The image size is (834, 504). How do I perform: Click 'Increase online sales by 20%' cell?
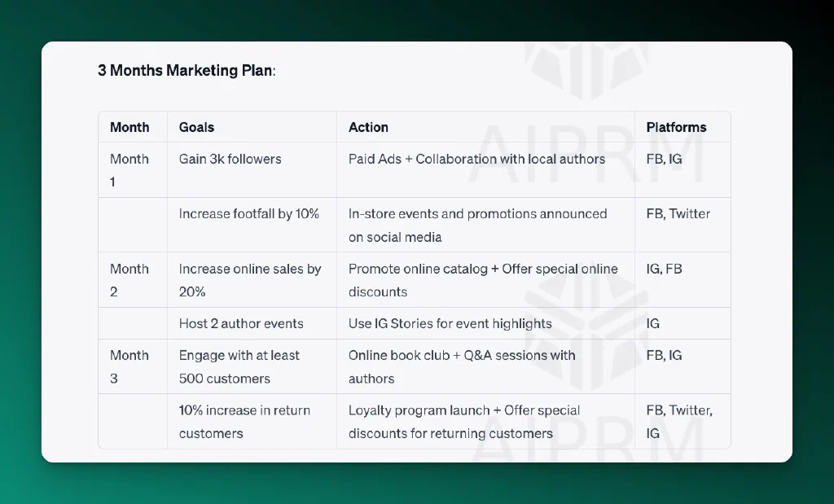click(250, 280)
